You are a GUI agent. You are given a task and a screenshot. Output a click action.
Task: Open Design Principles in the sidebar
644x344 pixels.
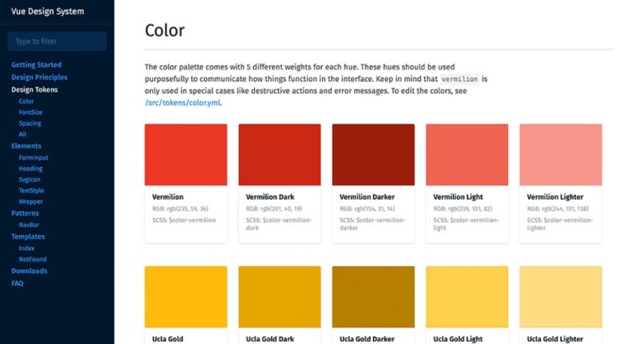pos(41,77)
